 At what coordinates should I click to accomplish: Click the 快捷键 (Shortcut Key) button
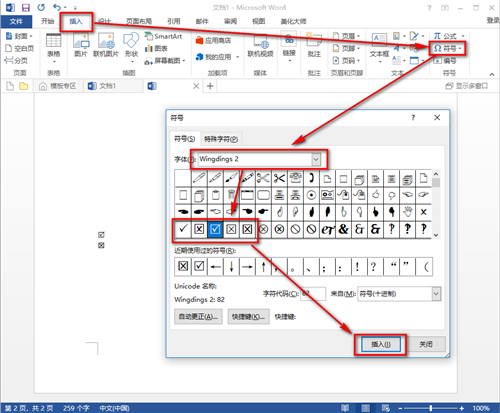point(248,317)
